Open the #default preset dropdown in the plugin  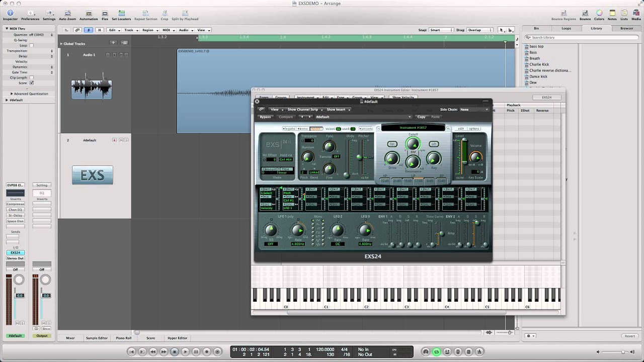point(363,117)
